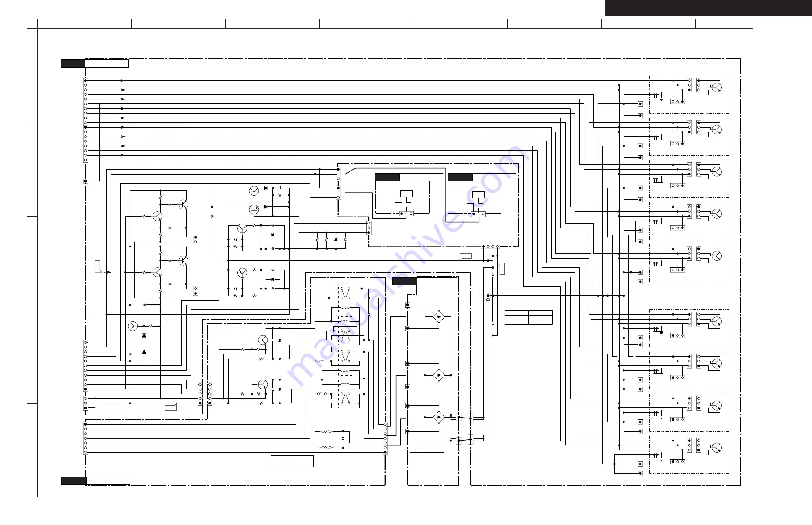Click the black label at main board's bottom-left corner
The height and width of the screenshot is (525, 812).
click(73, 481)
